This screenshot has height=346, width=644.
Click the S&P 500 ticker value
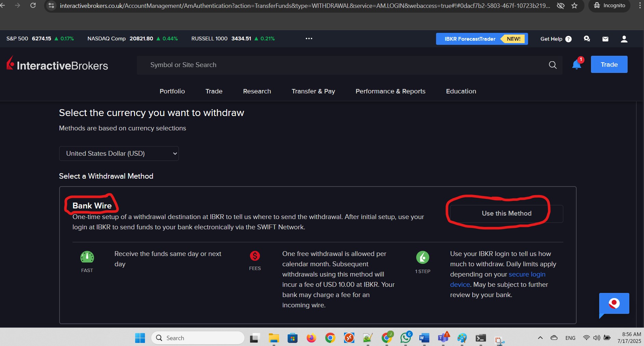[41, 39]
